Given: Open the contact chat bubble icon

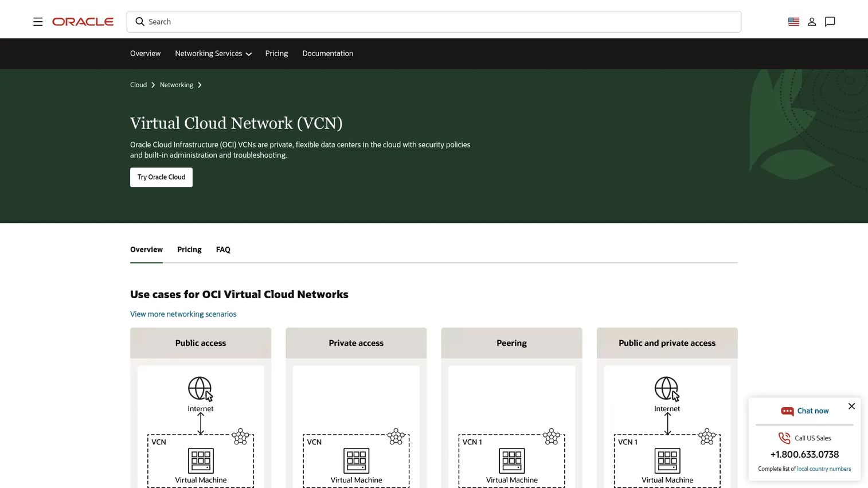Looking at the screenshot, I should [830, 22].
